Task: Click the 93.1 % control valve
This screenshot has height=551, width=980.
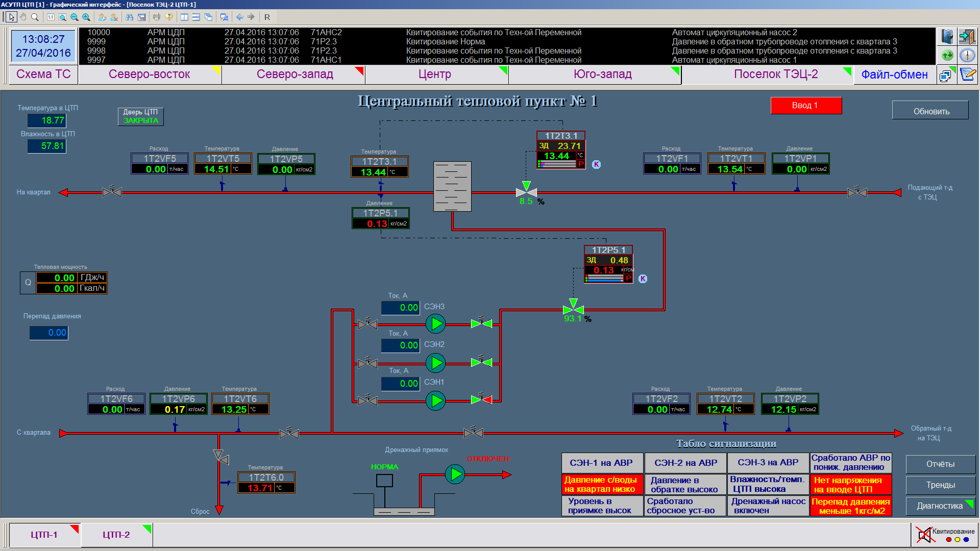Action: coord(573,307)
